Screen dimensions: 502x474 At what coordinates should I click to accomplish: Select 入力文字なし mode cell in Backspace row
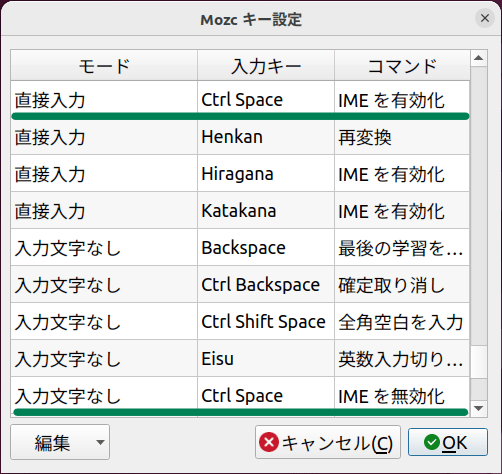click(104, 247)
